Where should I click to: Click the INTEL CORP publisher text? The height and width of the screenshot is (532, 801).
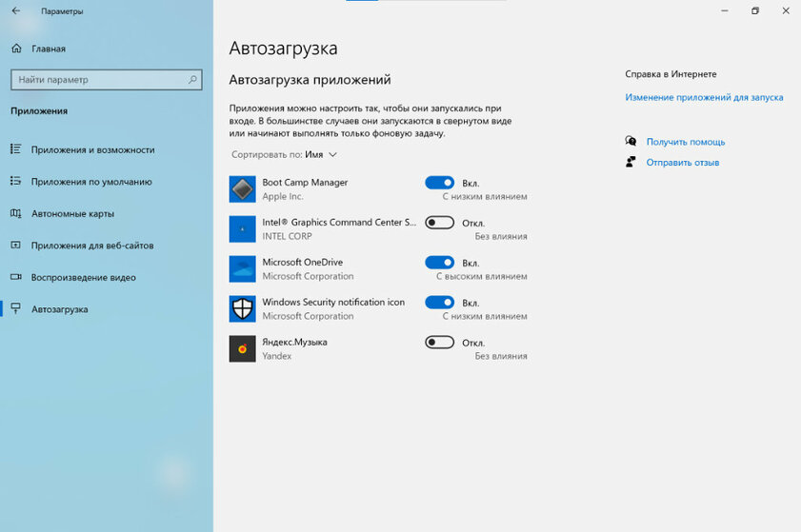point(287,236)
